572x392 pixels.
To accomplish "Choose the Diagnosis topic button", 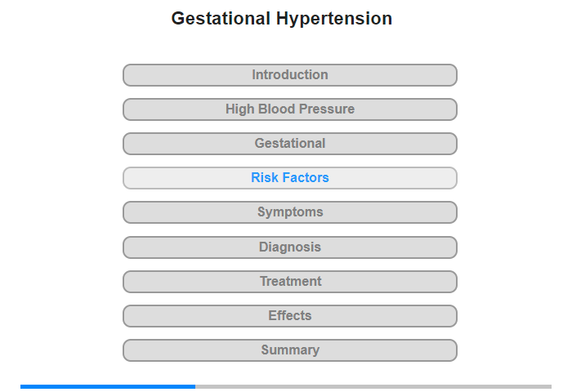I will [x=290, y=247].
